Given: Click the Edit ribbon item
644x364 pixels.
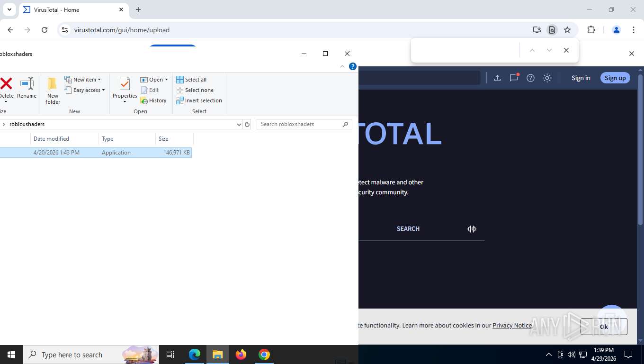Looking at the screenshot, I should (x=150, y=90).
